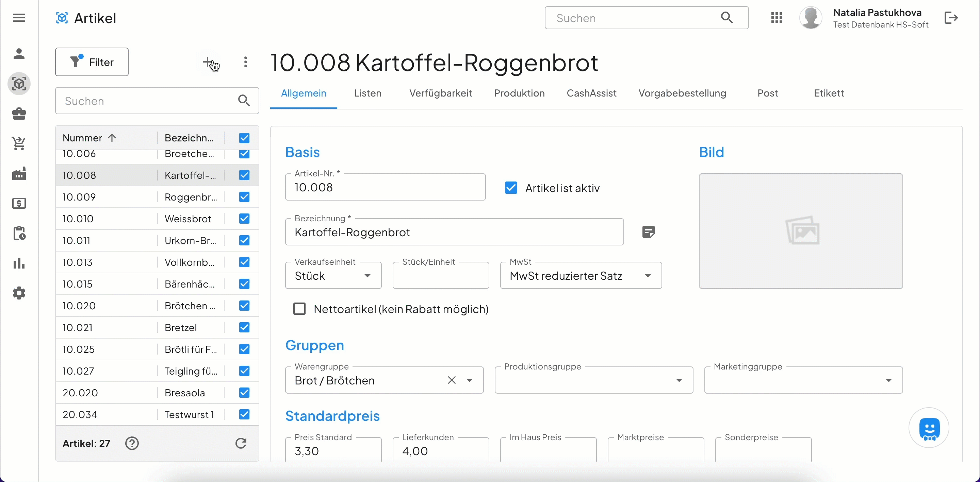Uncheck the row checkbox for article 10.009
This screenshot has height=482, width=980.
pyautogui.click(x=244, y=196)
